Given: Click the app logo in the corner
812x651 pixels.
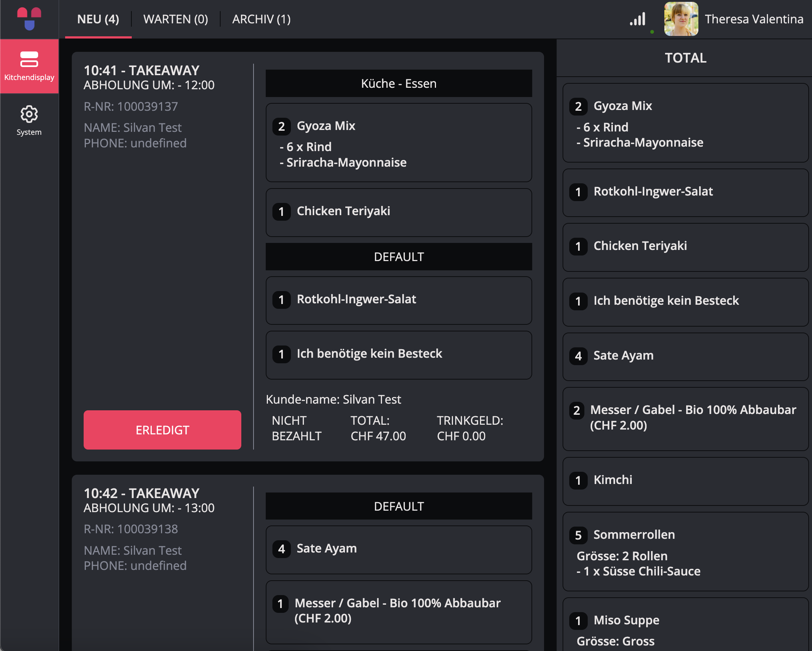Looking at the screenshot, I should (x=29, y=19).
